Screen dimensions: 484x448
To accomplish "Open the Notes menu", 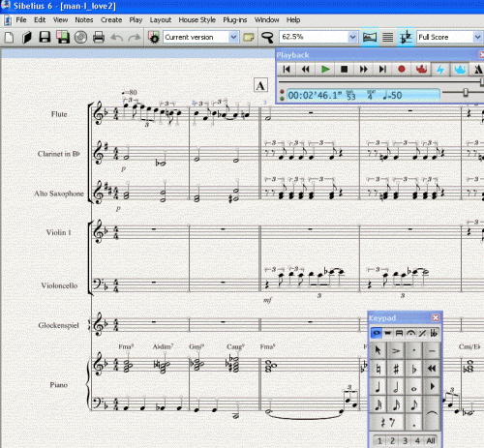I will (x=84, y=20).
